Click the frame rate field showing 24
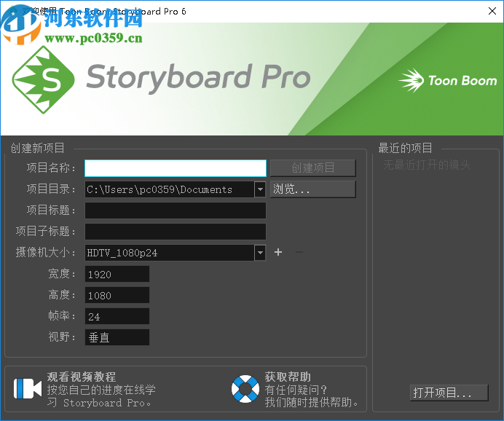504x421 pixels. point(117,317)
